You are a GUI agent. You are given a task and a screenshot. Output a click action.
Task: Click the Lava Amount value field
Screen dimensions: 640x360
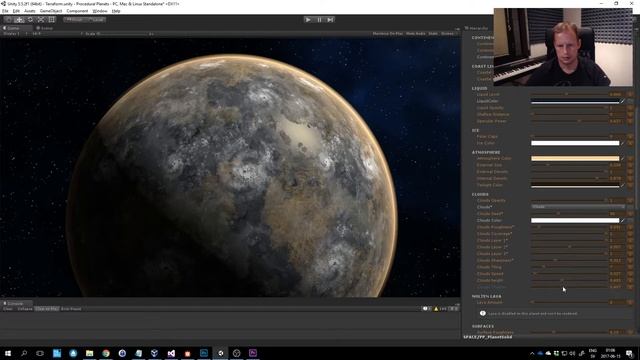[617, 302]
